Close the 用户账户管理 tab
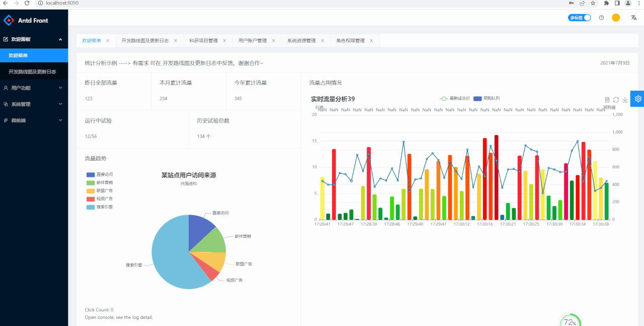 point(273,41)
